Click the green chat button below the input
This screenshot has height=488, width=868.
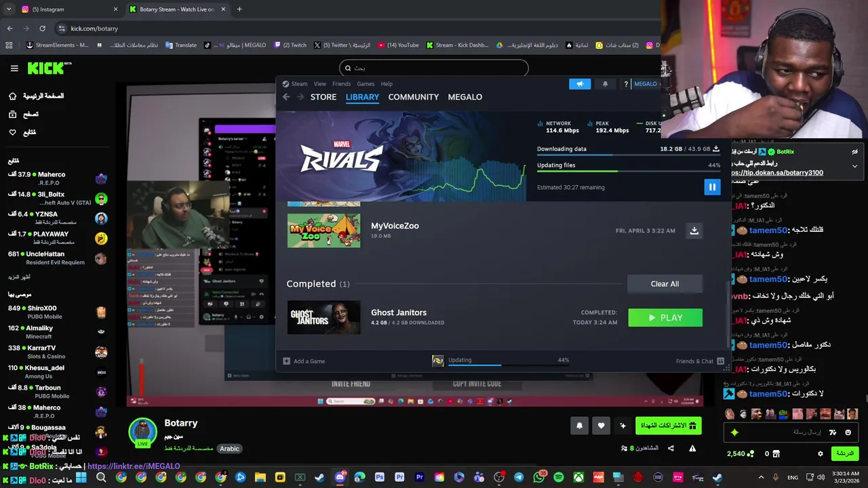(845, 453)
